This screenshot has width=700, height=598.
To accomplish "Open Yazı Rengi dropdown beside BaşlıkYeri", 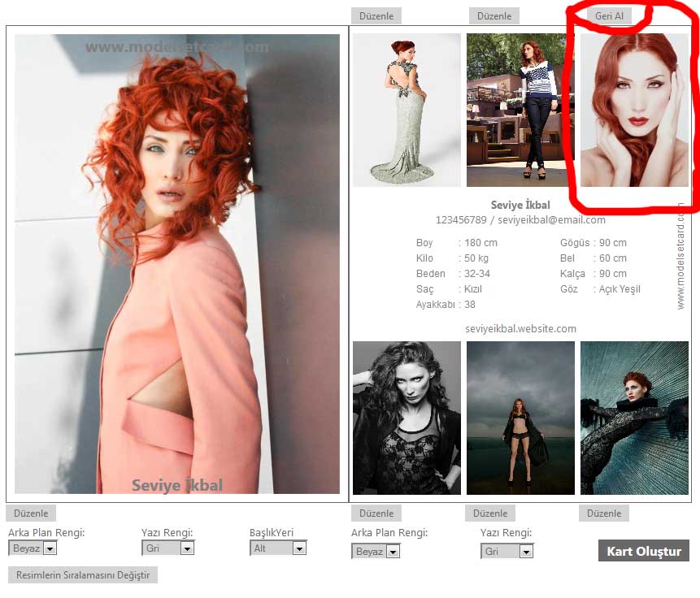I will point(167,548).
